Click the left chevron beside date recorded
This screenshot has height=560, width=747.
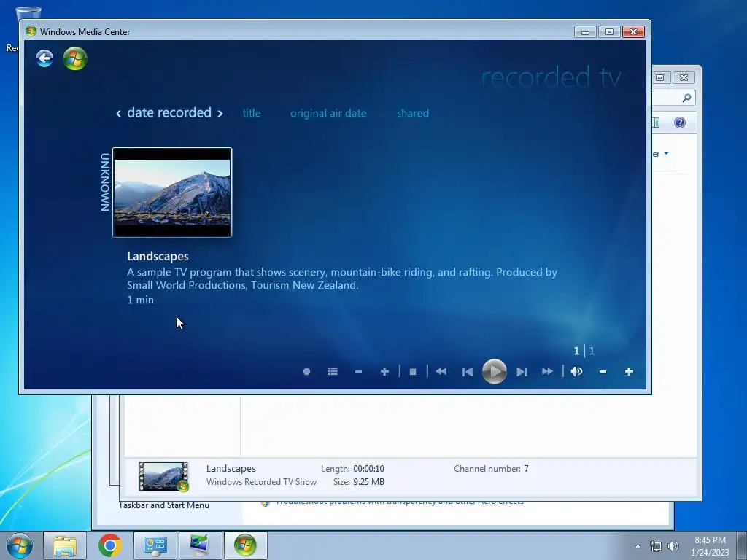(x=118, y=113)
